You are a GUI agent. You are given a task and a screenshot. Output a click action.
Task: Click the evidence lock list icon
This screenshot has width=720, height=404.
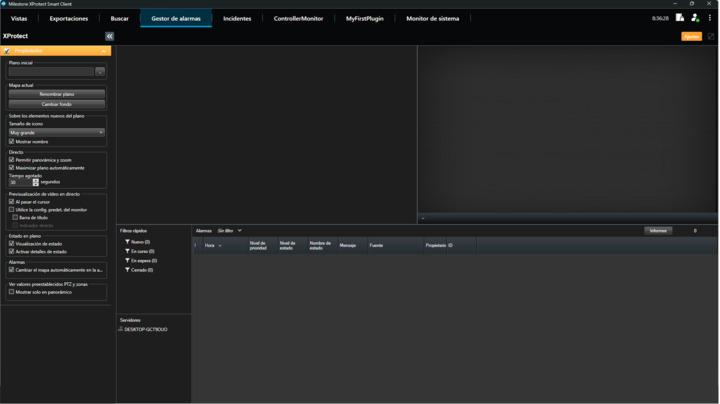680,18
